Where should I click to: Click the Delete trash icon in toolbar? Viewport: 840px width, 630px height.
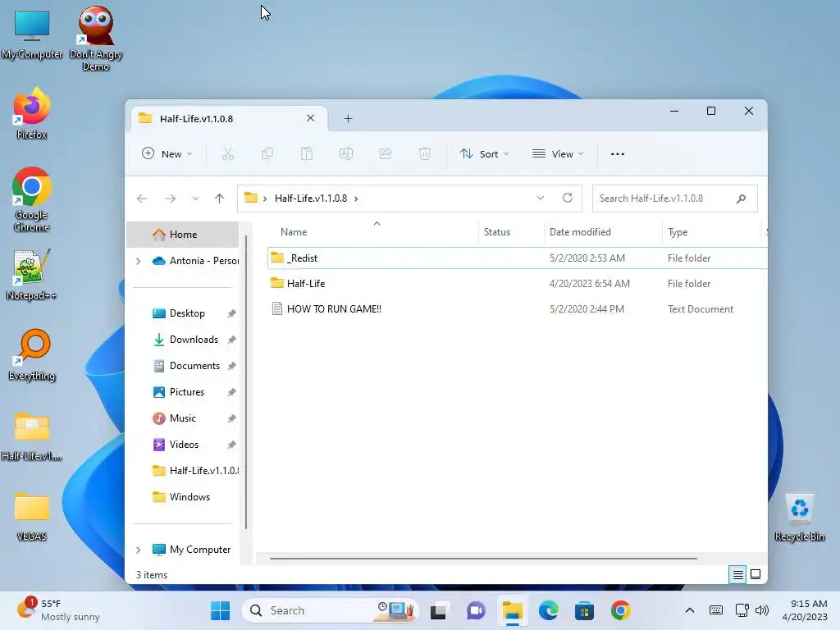(424, 154)
